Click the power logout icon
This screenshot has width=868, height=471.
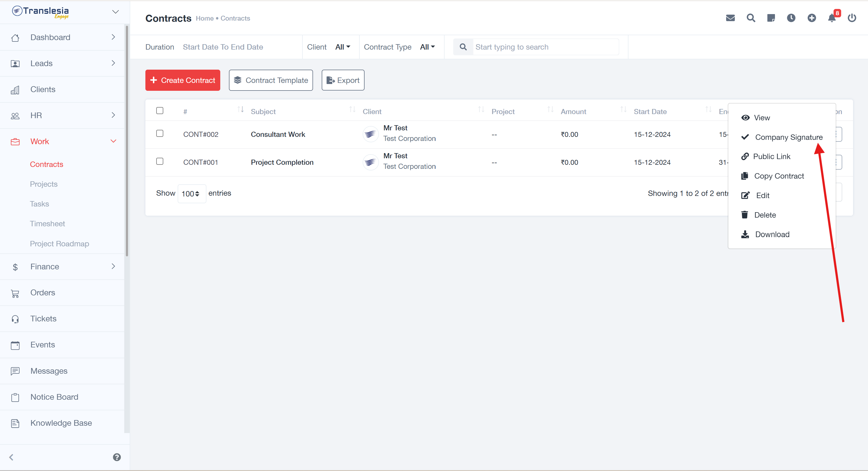[x=852, y=18]
